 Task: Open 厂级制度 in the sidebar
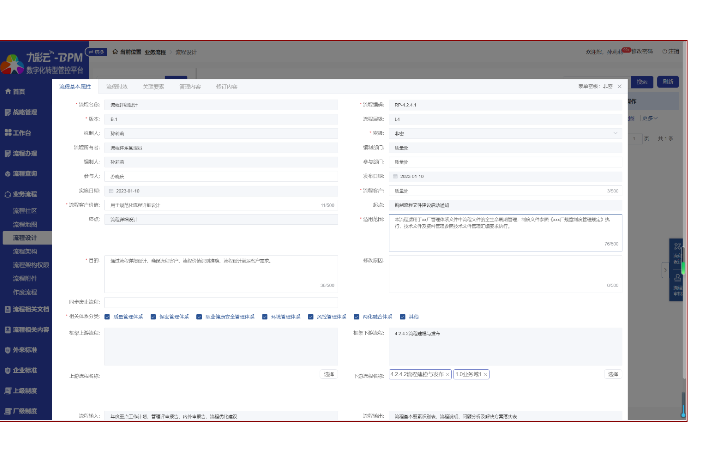(21, 411)
